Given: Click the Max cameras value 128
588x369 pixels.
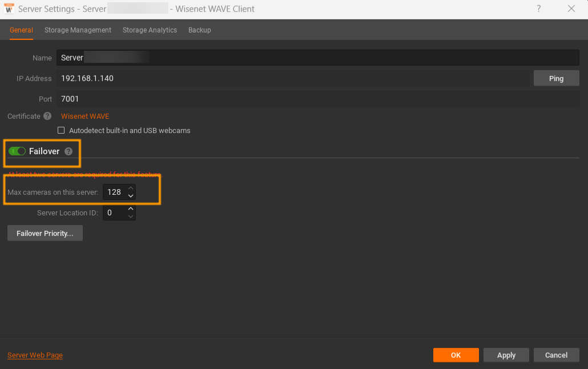Looking at the screenshot, I should coord(114,192).
